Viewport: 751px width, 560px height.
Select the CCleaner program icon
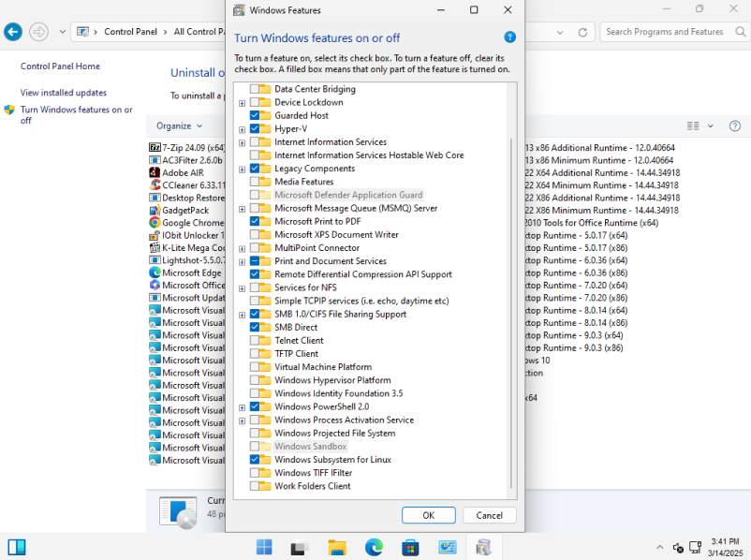(x=155, y=184)
